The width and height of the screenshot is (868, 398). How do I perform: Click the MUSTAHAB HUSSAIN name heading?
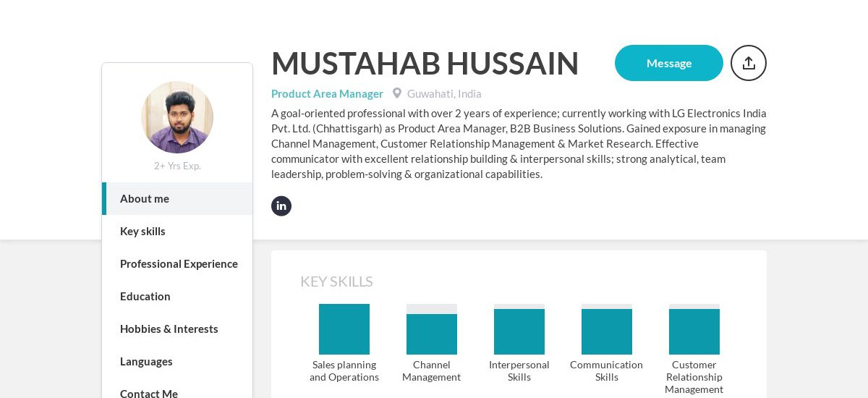click(425, 63)
